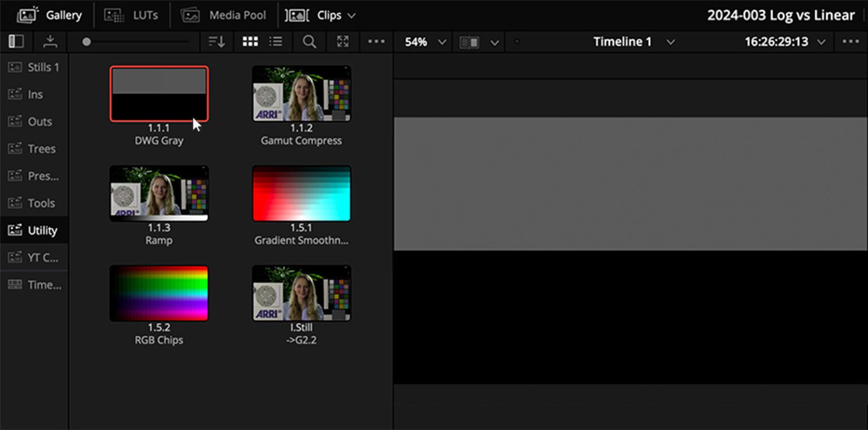Screen dimensions: 868x430
Task: Open the LUTs browser
Action: [133, 15]
